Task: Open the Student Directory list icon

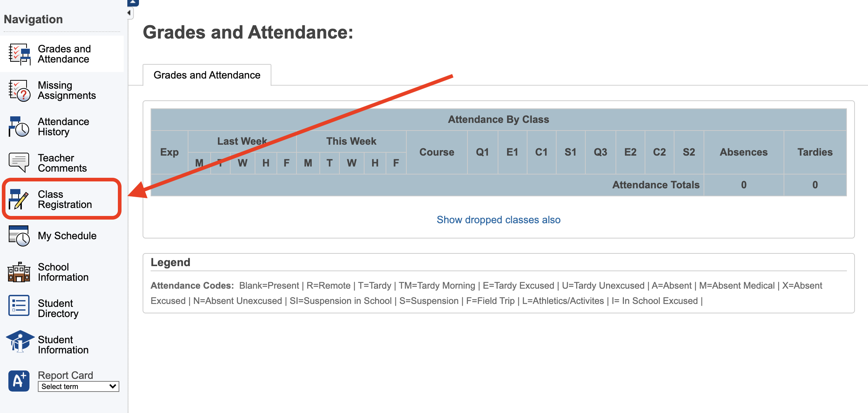Action: (x=19, y=306)
